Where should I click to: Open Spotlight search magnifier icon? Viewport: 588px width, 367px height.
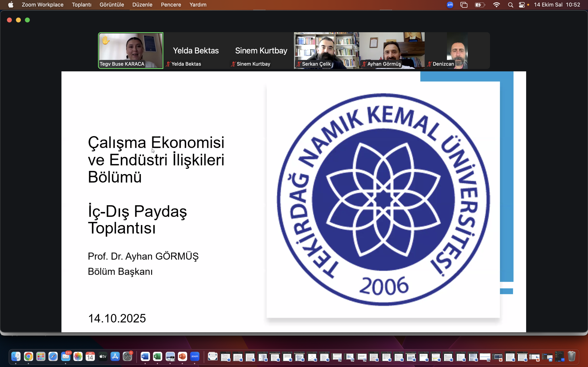(x=510, y=5)
